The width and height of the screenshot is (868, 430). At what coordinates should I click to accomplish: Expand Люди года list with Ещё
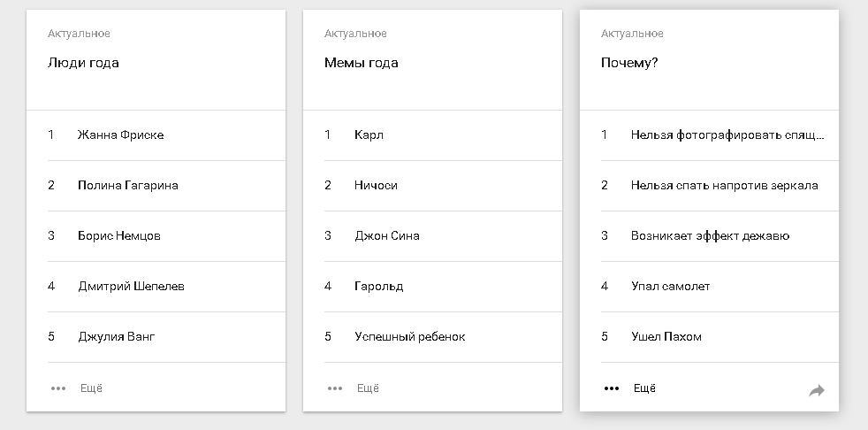click(92, 388)
